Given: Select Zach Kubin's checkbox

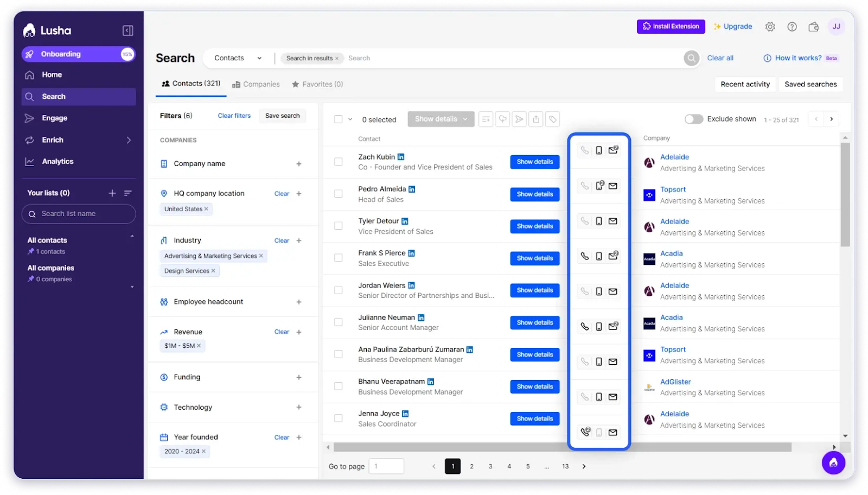Looking at the screenshot, I should [339, 162].
